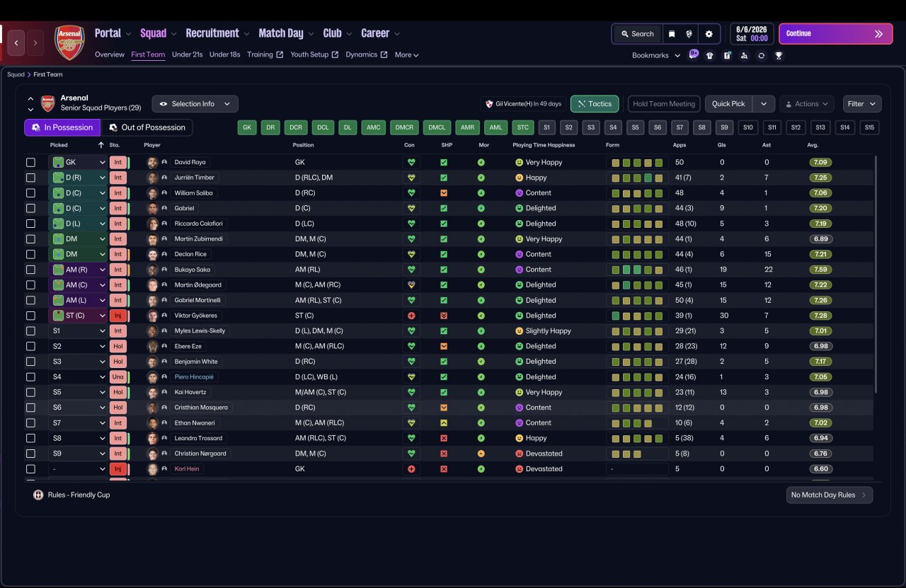Click the exclamation report shortcut icon

727,55
